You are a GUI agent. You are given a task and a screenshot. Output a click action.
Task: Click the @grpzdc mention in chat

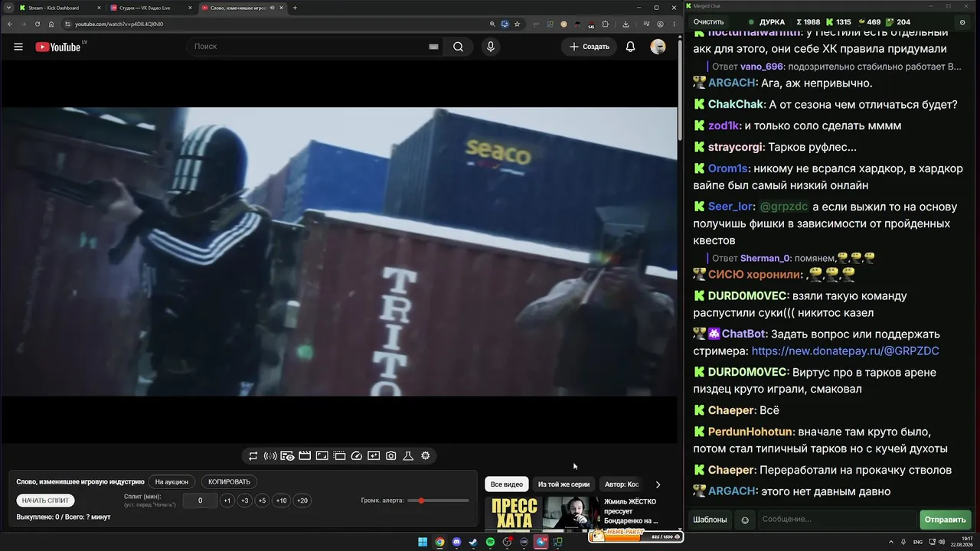point(783,207)
